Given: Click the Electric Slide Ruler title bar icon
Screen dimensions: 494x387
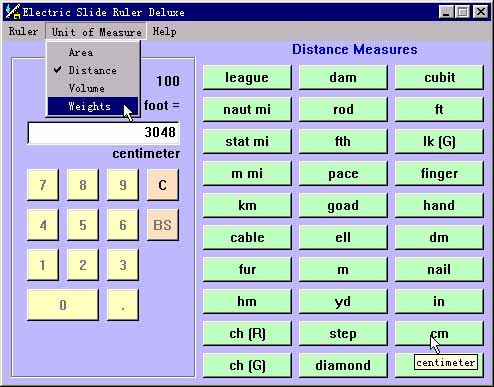Looking at the screenshot, I should (13, 12).
